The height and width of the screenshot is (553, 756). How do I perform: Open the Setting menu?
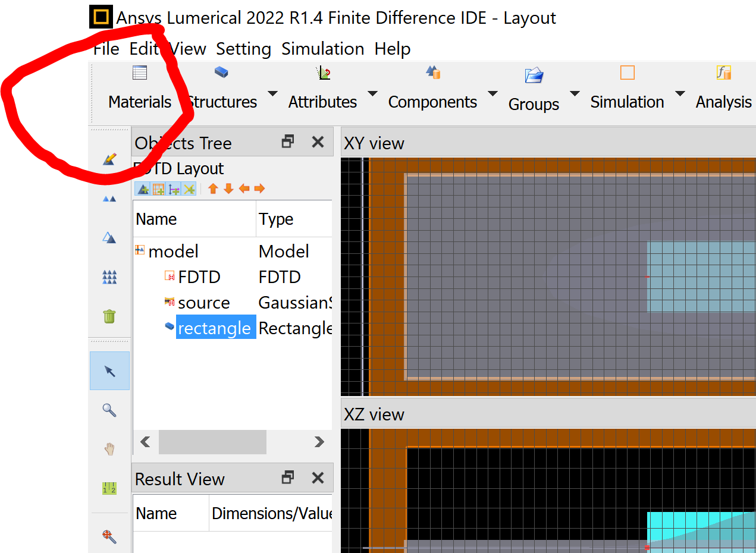click(x=244, y=49)
